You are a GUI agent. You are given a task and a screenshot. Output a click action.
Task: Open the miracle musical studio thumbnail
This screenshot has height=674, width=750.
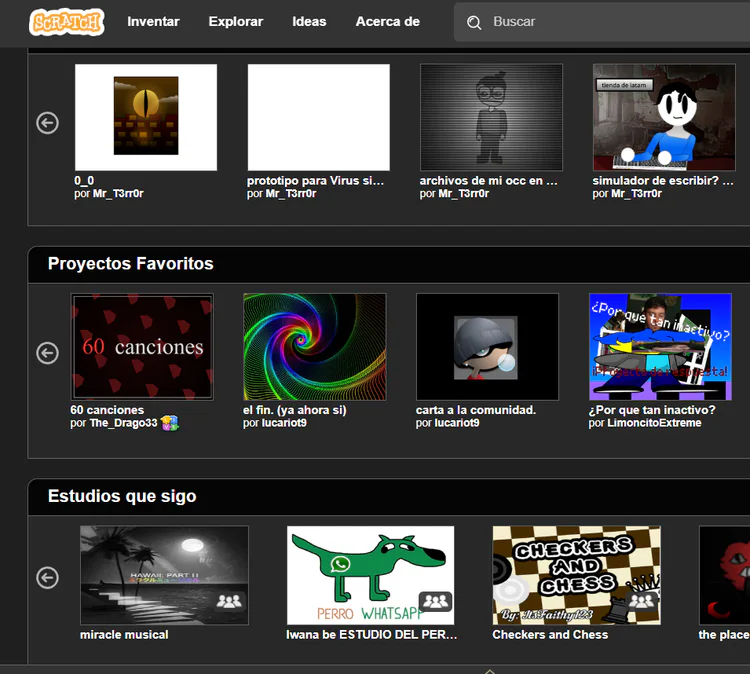164,575
